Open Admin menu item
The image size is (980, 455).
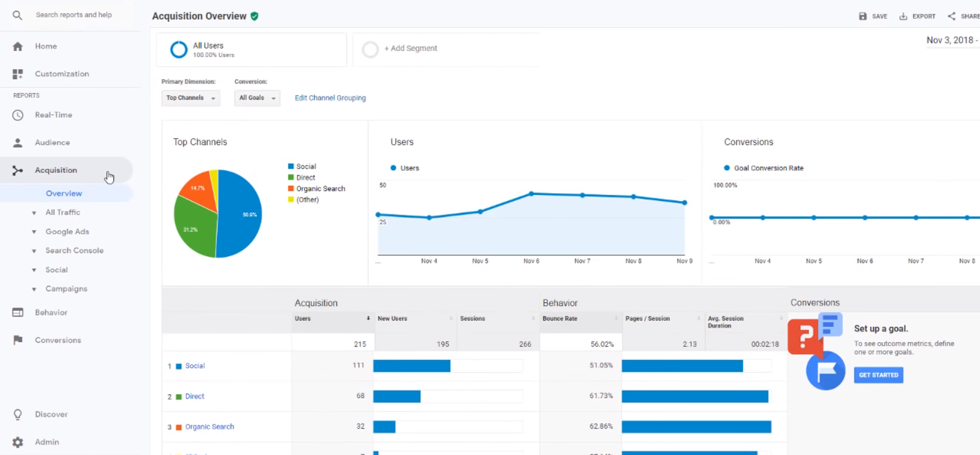(47, 442)
